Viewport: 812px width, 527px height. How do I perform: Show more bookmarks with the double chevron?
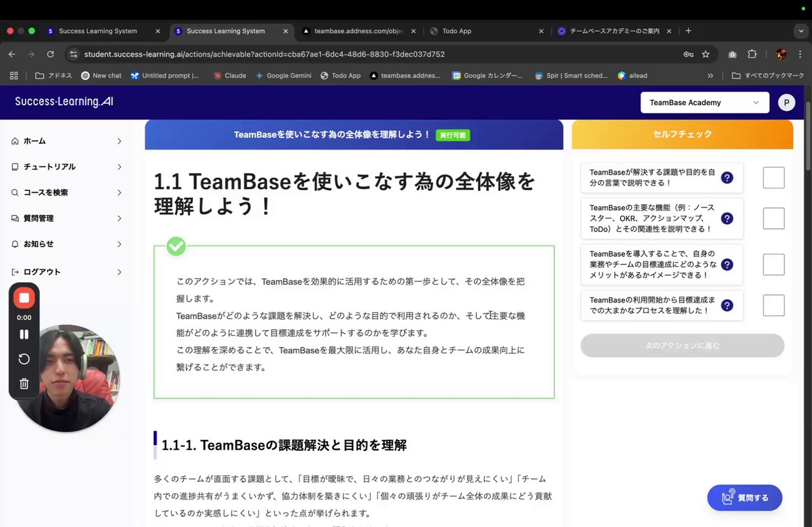coord(710,75)
